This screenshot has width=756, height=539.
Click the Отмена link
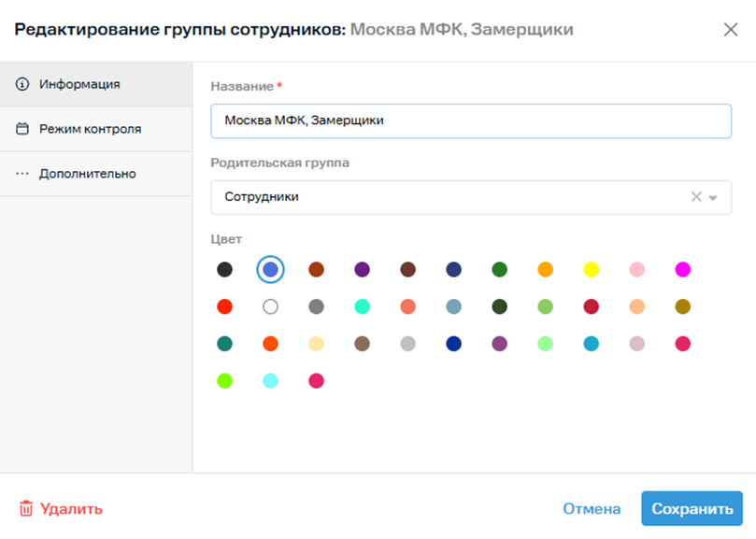[592, 509]
